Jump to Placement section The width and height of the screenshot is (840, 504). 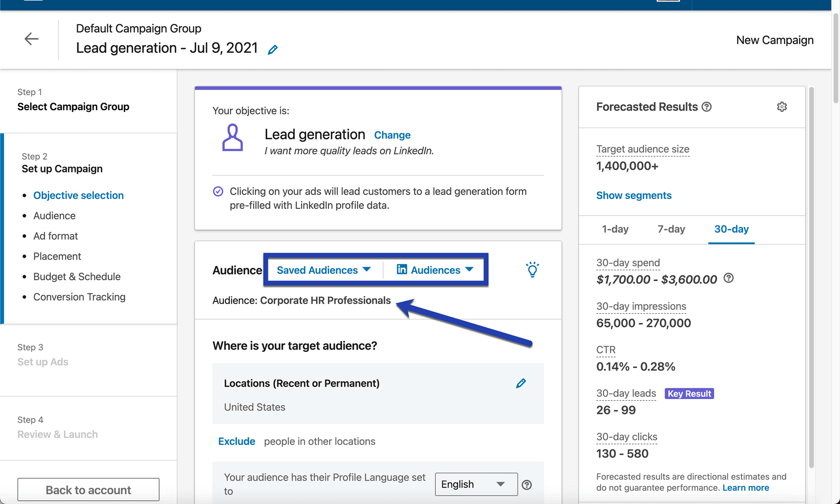[57, 256]
